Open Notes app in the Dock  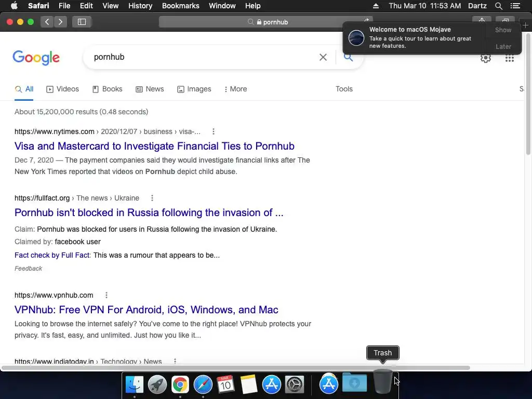[x=249, y=384]
